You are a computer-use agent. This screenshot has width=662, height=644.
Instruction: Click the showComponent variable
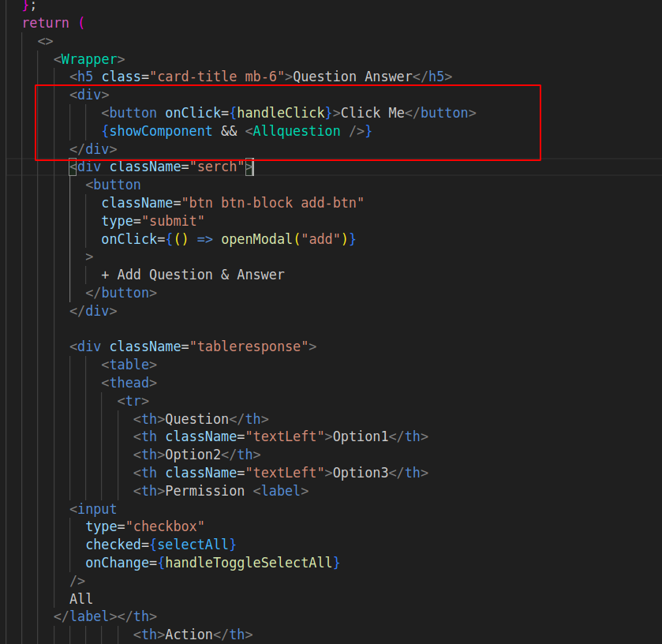click(x=161, y=131)
